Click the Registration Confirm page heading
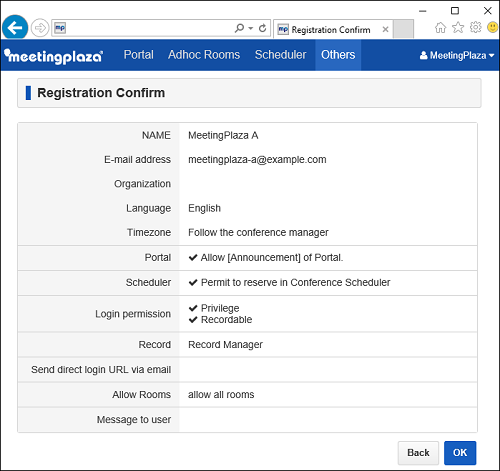This screenshot has height=471, width=500. click(101, 93)
